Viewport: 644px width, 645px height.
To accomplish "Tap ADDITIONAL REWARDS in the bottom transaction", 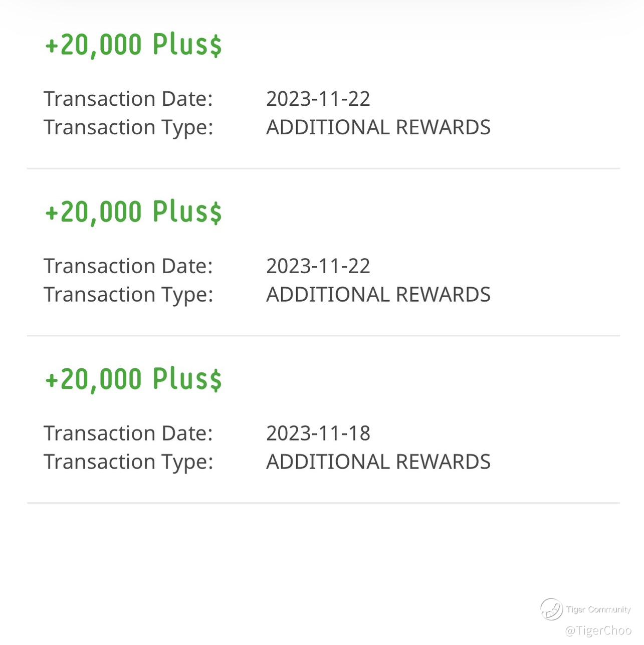I will (x=378, y=462).
